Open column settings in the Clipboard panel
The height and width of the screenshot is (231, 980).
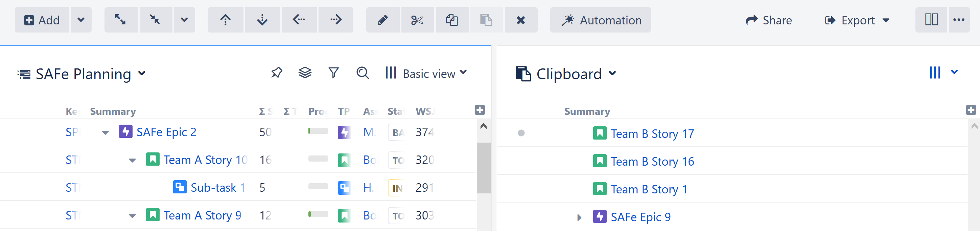coord(935,72)
